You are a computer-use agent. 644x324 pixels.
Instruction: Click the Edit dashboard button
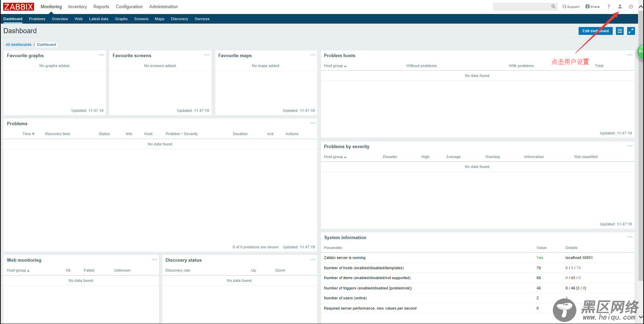[595, 31]
